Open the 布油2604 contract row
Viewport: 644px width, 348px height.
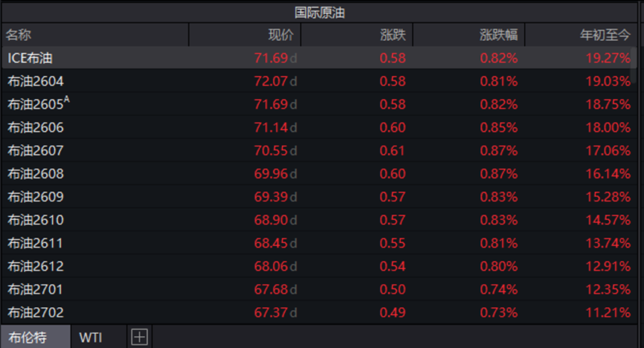click(36, 81)
